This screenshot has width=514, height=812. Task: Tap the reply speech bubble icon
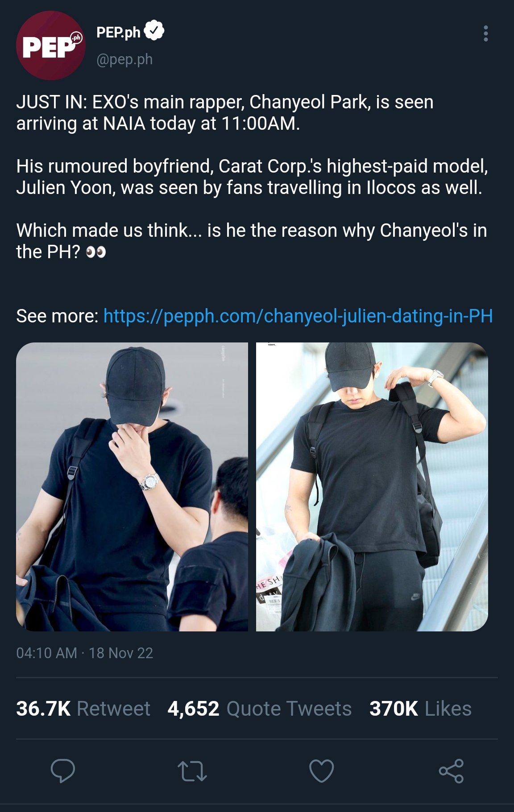63,771
